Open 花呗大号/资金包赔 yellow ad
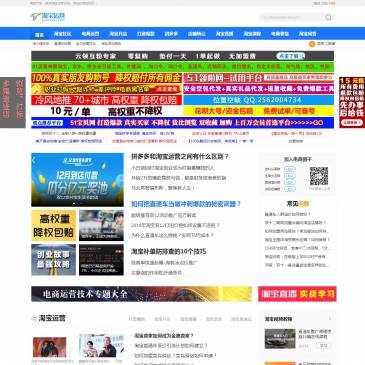 click(258, 111)
